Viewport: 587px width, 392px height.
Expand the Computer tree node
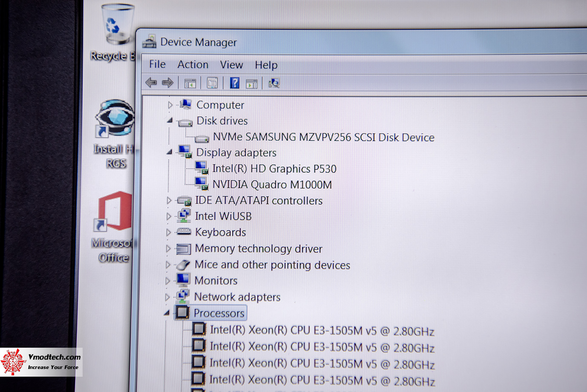[x=170, y=105]
